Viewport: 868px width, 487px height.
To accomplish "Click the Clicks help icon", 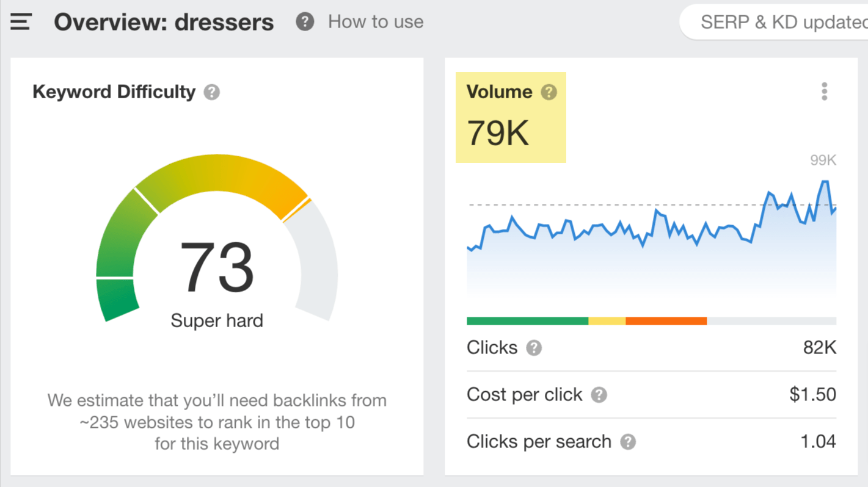I will (x=533, y=348).
